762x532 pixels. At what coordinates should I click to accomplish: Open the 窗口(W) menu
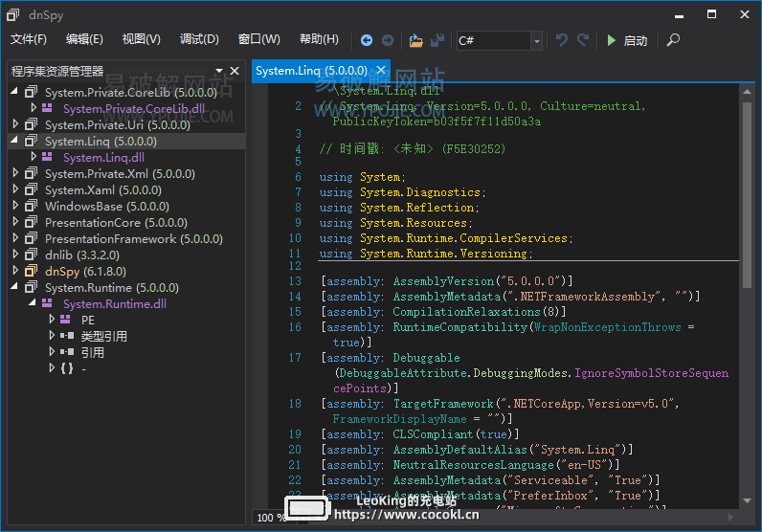259,39
